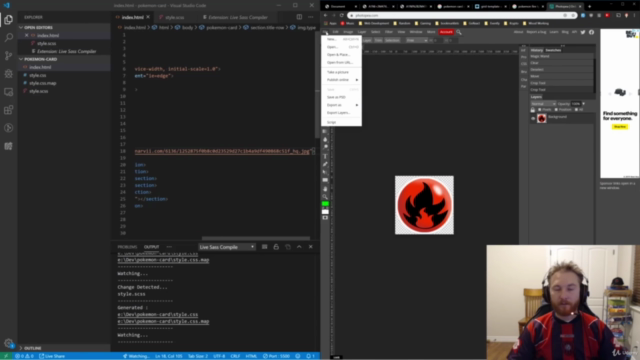The image size is (640, 360).
Task: Select the Blur drop tool in Photopea
Action: [325, 139]
